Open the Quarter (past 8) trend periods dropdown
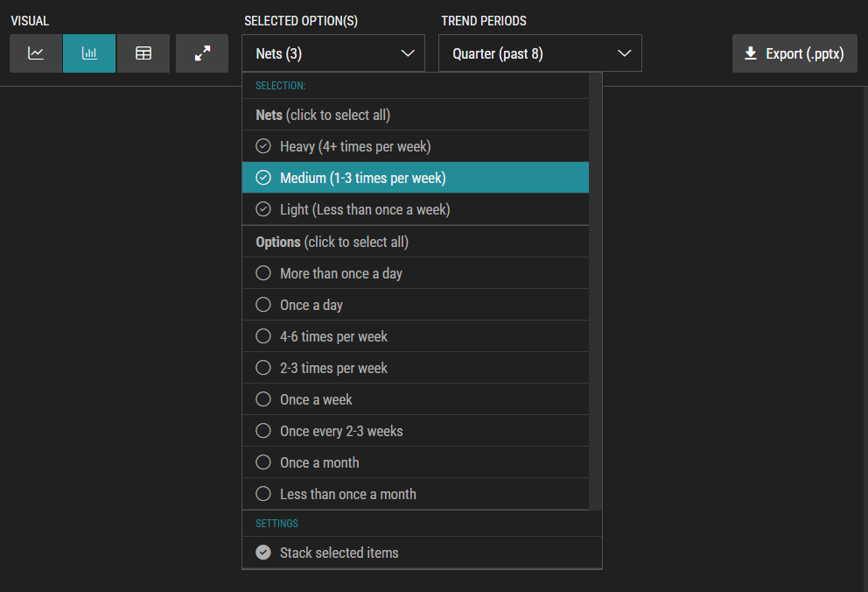 click(540, 53)
